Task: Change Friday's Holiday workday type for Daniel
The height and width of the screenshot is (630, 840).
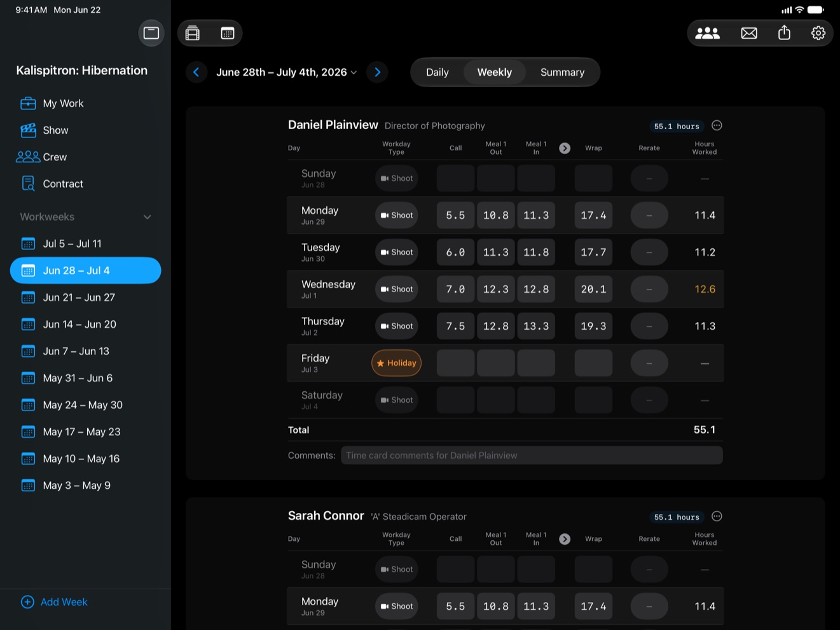Action: 396,363
